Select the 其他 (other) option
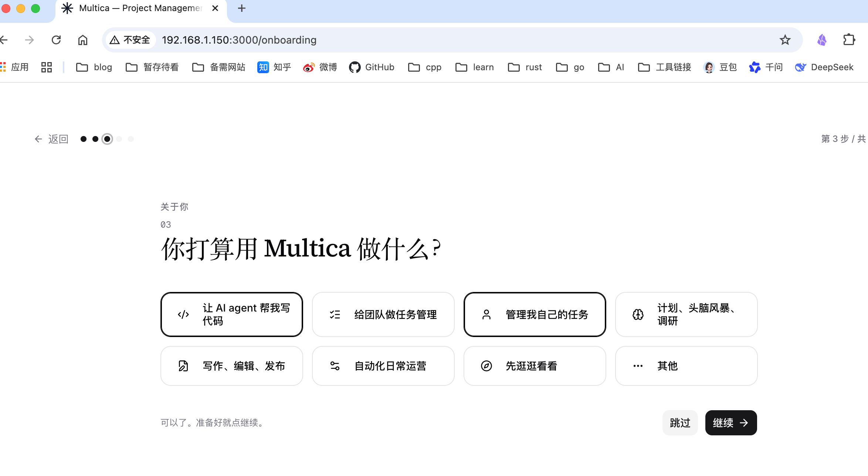Screen dimensions: 868x476 (686, 366)
